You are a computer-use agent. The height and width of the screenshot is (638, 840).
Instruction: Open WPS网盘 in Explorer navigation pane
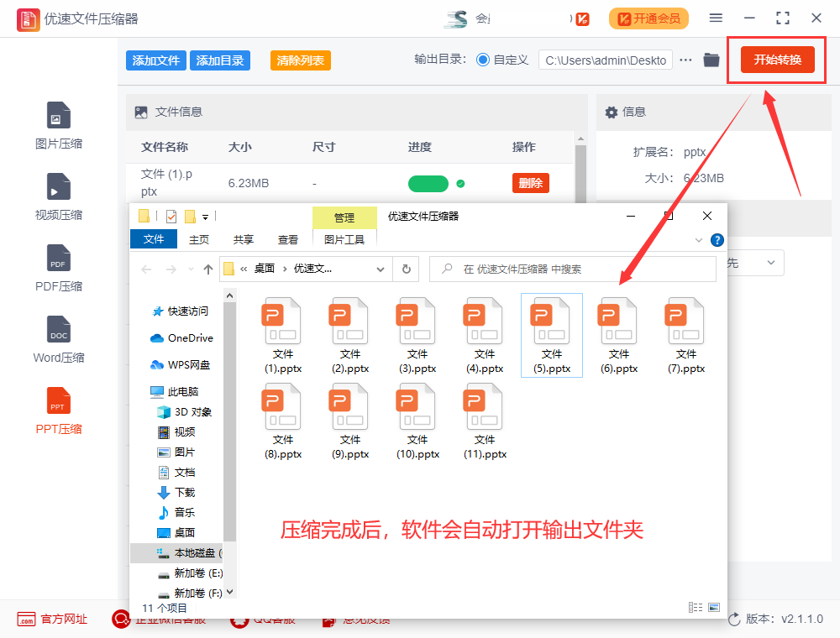click(181, 364)
